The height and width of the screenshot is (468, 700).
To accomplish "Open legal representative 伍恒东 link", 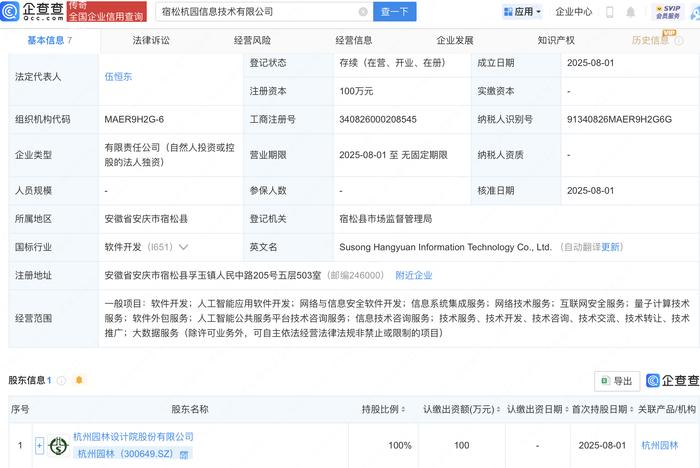I will [x=118, y=77].
